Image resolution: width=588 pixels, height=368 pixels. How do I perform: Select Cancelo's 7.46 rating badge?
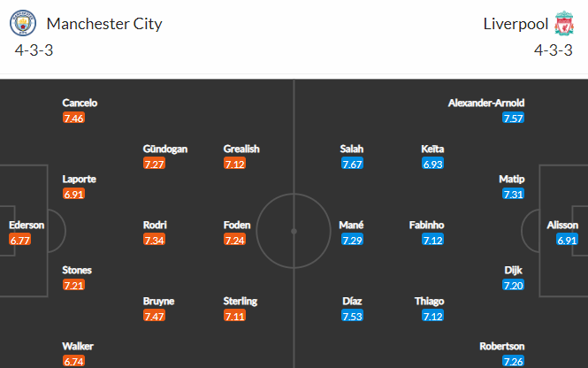click(x=74, y=119)
